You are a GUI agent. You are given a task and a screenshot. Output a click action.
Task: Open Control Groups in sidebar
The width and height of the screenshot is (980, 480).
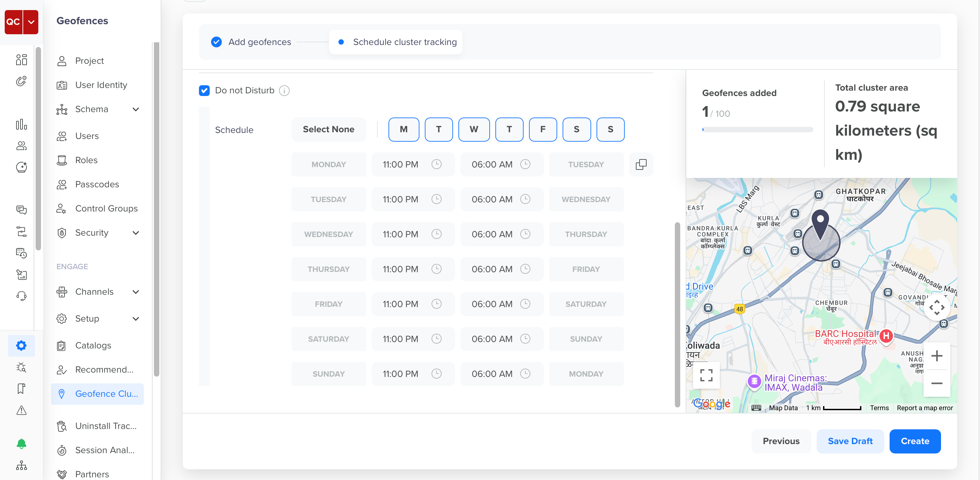[106, 208]
